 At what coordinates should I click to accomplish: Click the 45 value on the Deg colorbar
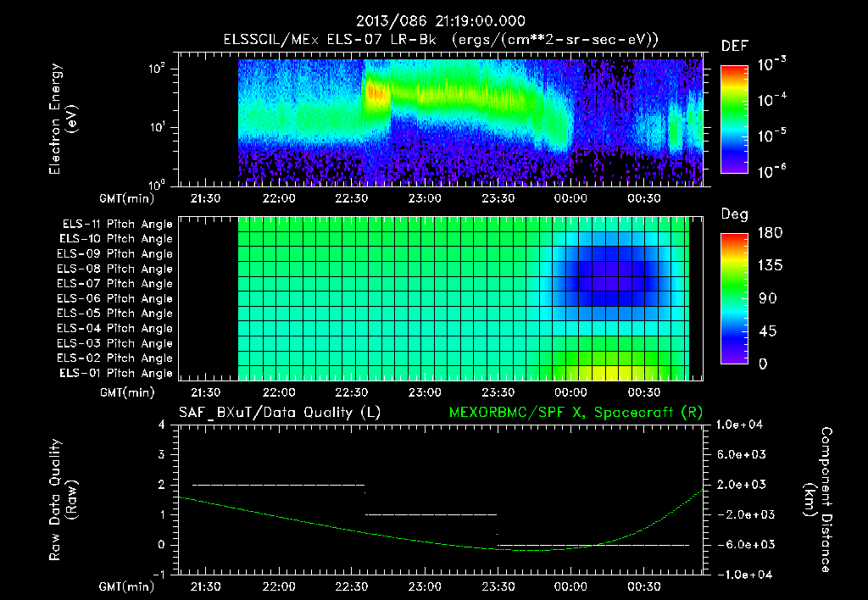(x=766, y=331)
